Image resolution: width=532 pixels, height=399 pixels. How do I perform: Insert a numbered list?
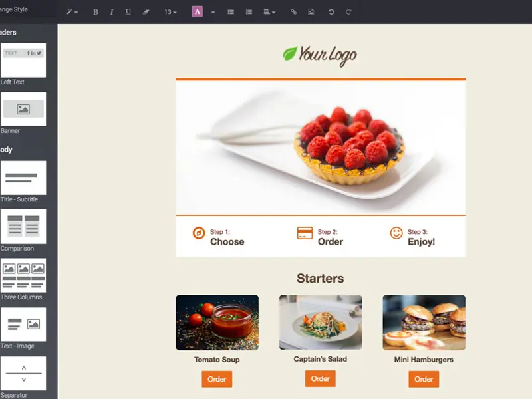click(x=249, y=12)
